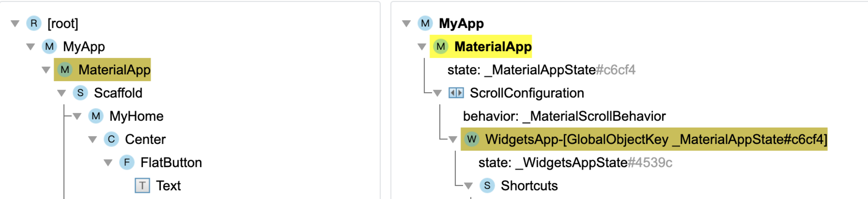The width and height of the screenshot is (868, 199).
Task: Collapse the Shortcuts node arrow
Action: pyautogui.click(x=468, y=186)
